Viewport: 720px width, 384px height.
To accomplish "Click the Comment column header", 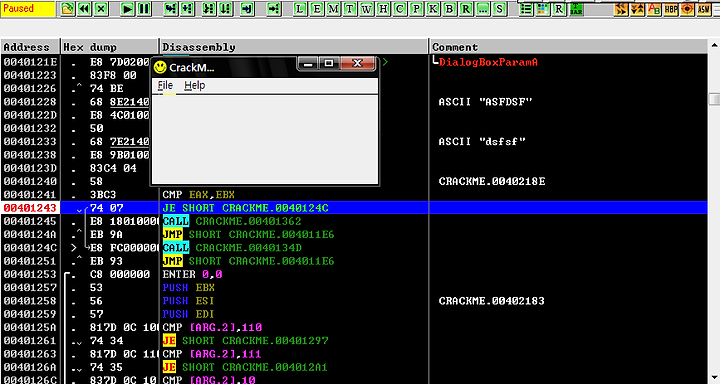I will (x=568, y=47).
